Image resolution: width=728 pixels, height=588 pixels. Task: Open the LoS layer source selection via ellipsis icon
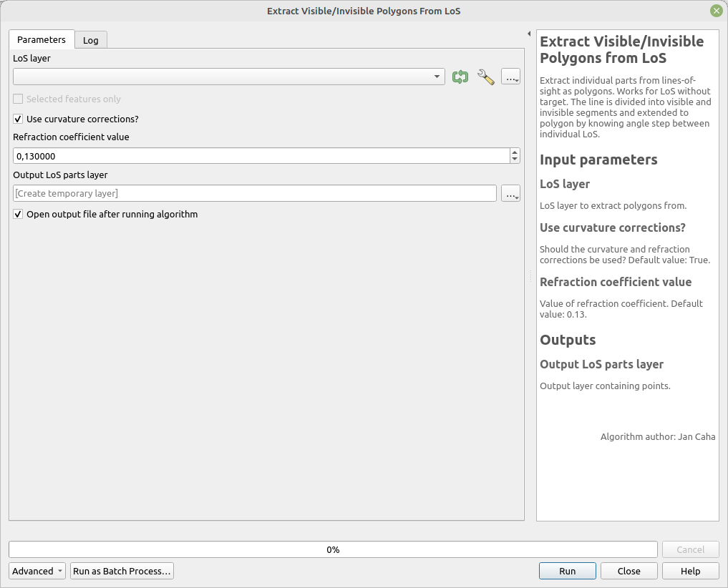pyautogui.click(x=510, y=77)
